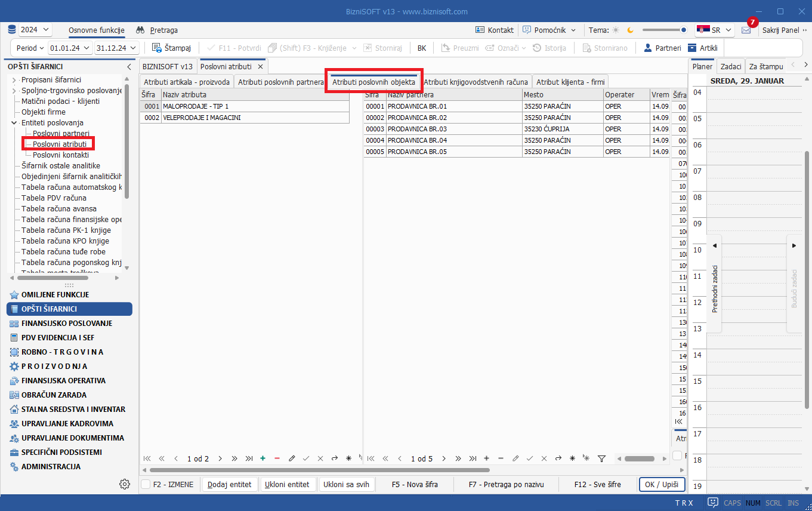Click the Partneri toolbar icon

tap(647, 48)
